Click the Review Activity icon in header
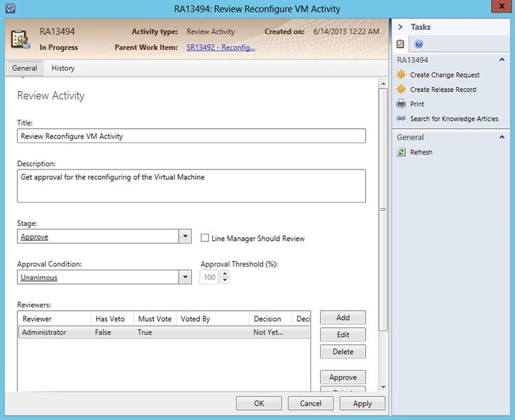 click(x=20, y=39)
